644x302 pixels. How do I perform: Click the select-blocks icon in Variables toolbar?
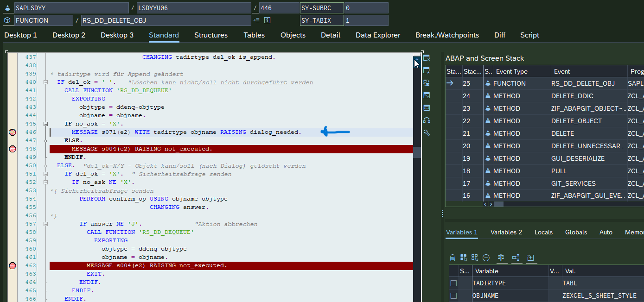click(x=464, y=258)
